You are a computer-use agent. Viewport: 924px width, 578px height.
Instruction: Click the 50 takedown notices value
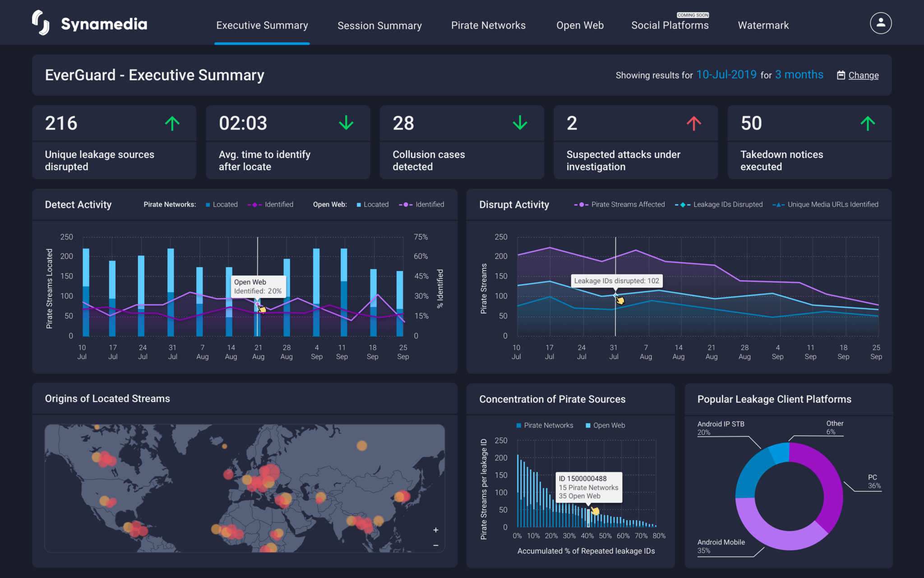click(x=751, y=123)
